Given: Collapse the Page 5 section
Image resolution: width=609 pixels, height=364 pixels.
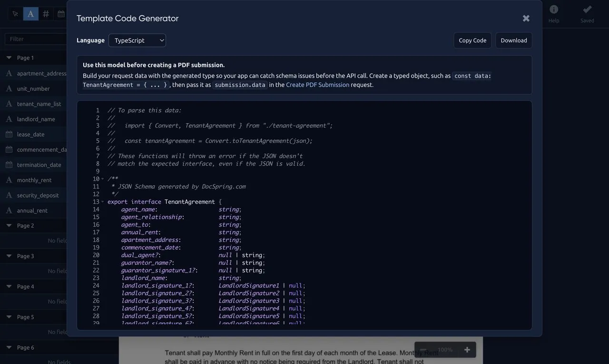Looking at the screenshot, I should tap(9, 317).
